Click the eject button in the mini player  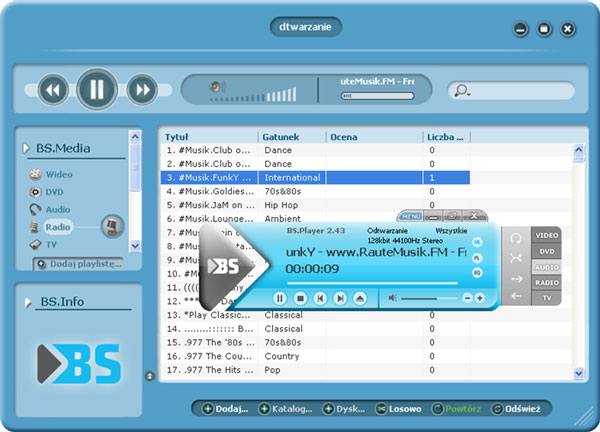coord(359,298)
